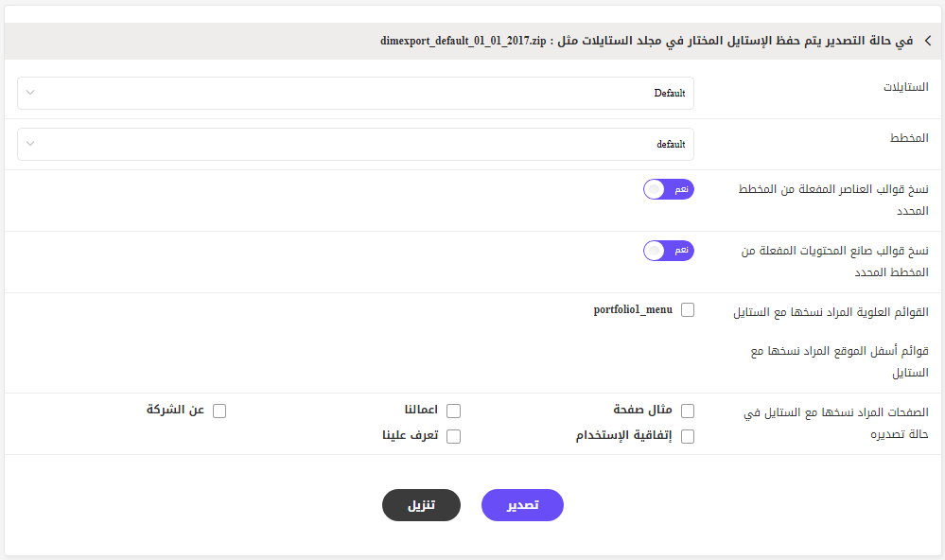Click the تصدير export button
The width and height of the screenshot is (945, 560).
pyautogui.click(x=522, y=505)
